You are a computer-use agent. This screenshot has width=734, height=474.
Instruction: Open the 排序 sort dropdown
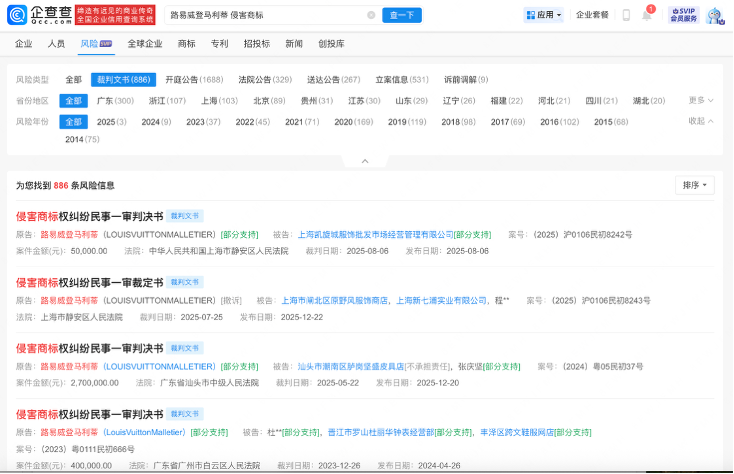(695, 185)
